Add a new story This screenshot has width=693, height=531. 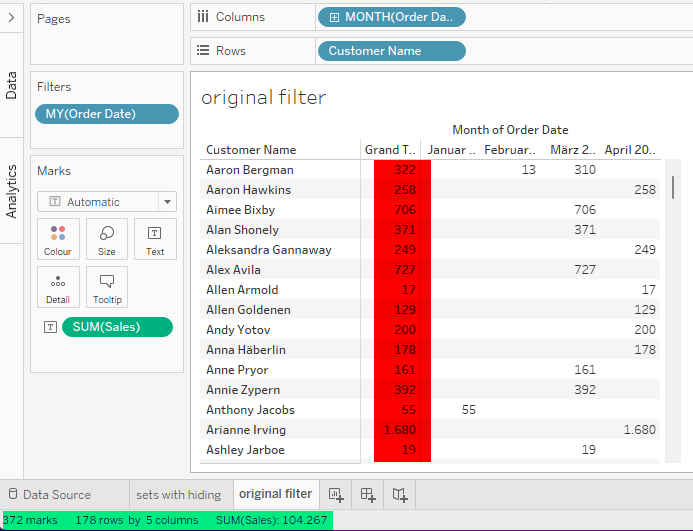click(x=400, y=494)
